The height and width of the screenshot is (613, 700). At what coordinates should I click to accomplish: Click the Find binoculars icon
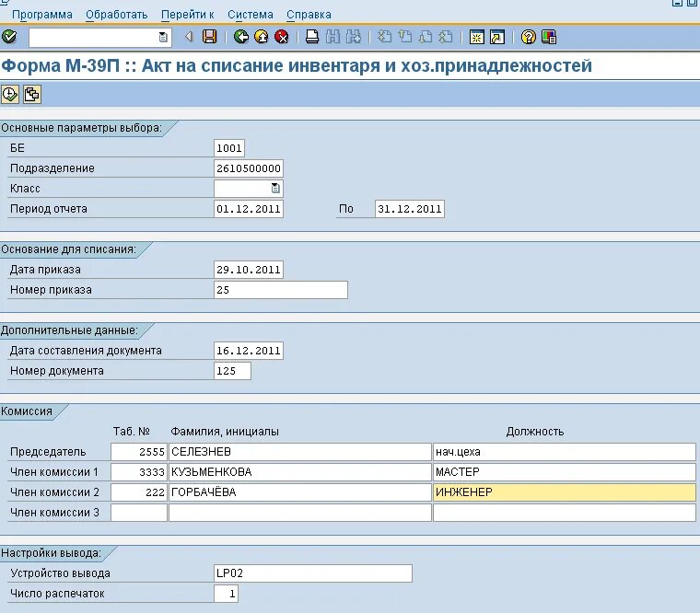(x=332, y=37)
